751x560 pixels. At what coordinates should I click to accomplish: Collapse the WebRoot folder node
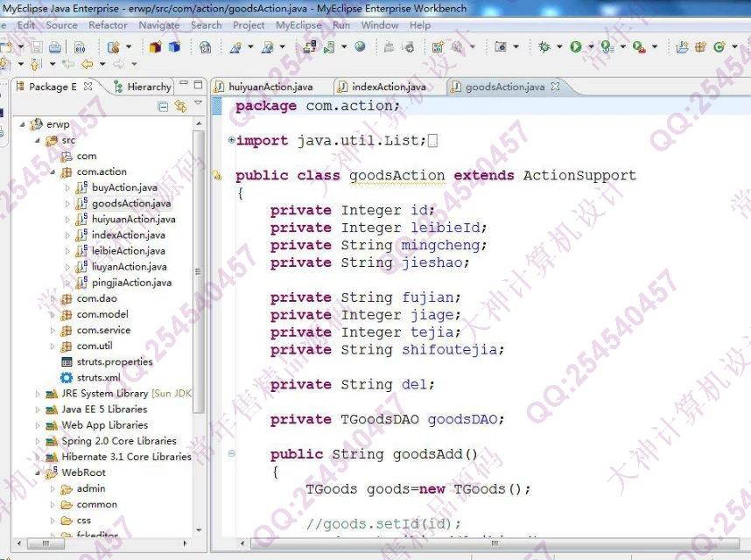pos(38,472)
